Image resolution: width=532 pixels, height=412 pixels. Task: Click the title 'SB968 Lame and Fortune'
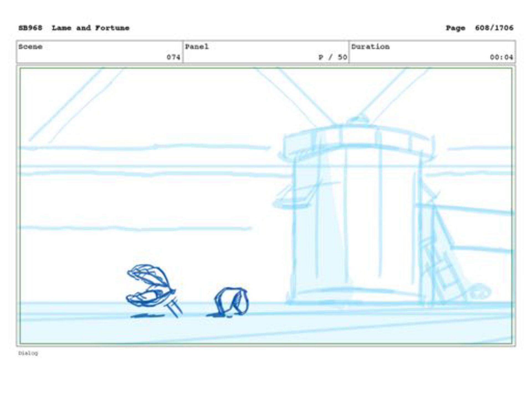(x=74, y=28)
